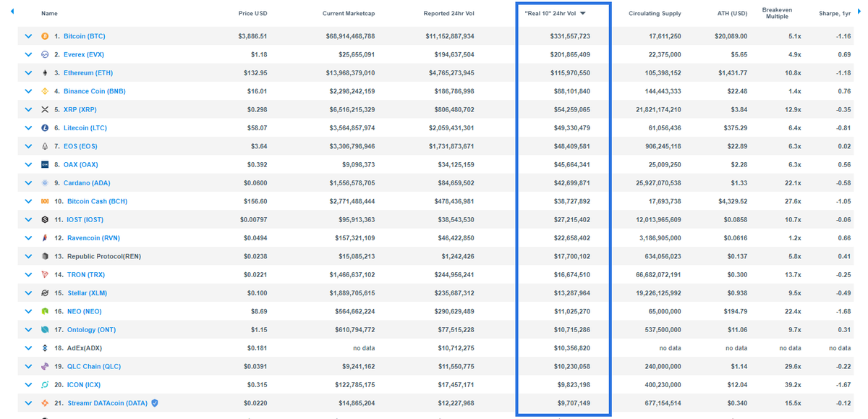Click the Streamr DATAcoin icon
The height and width of the screenshot is (419, 868).
coord(45,403)
